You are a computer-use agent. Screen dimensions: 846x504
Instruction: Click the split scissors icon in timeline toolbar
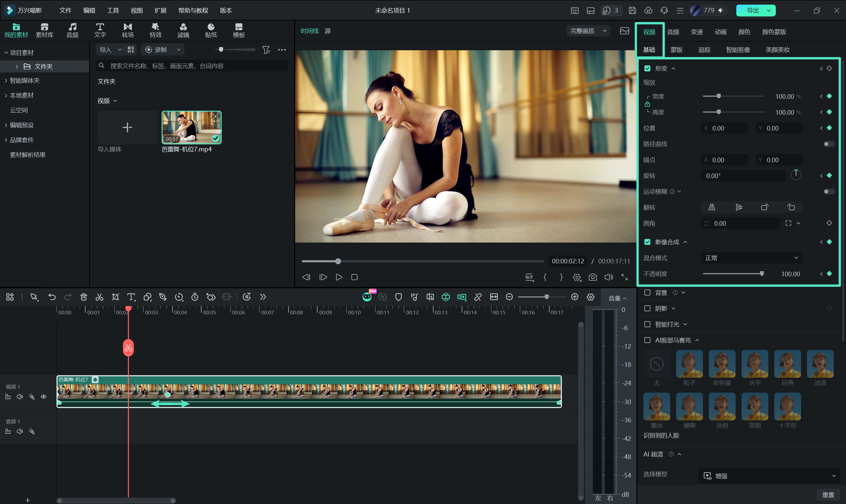point(99,297)
